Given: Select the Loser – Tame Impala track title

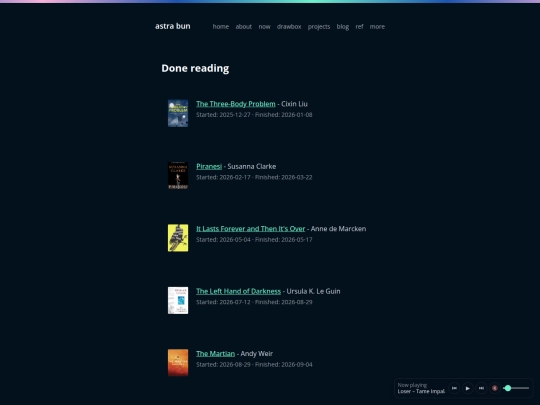Looking at the screenshot, I should point(422,391).
